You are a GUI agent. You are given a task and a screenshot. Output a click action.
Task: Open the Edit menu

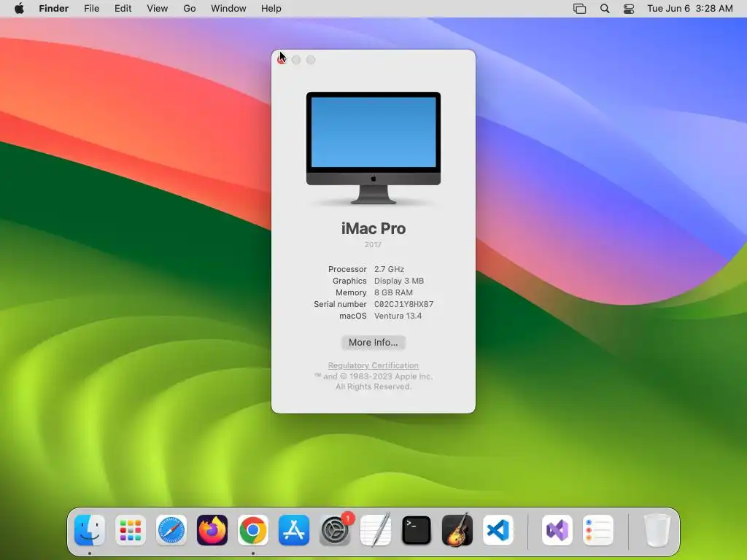click(x=123, y=9)
